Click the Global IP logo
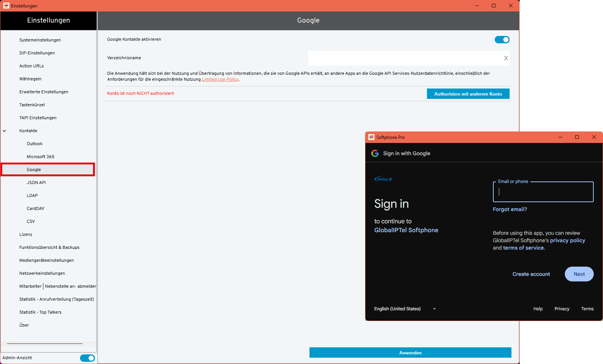603x364 pixels. (383, 179)
